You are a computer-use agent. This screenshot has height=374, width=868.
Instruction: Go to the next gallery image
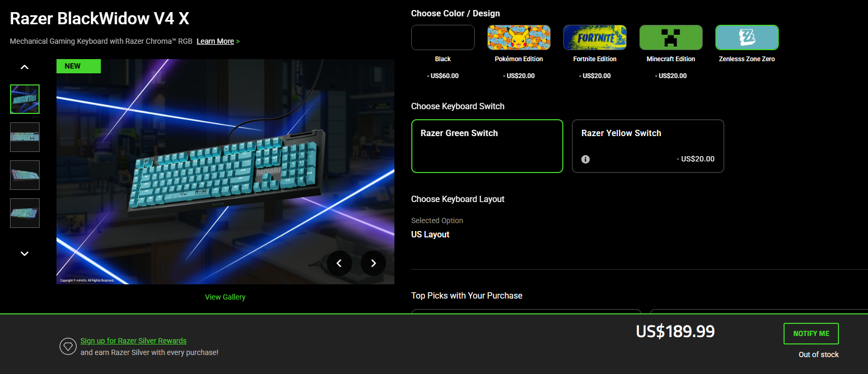click(x=373, y=263)
